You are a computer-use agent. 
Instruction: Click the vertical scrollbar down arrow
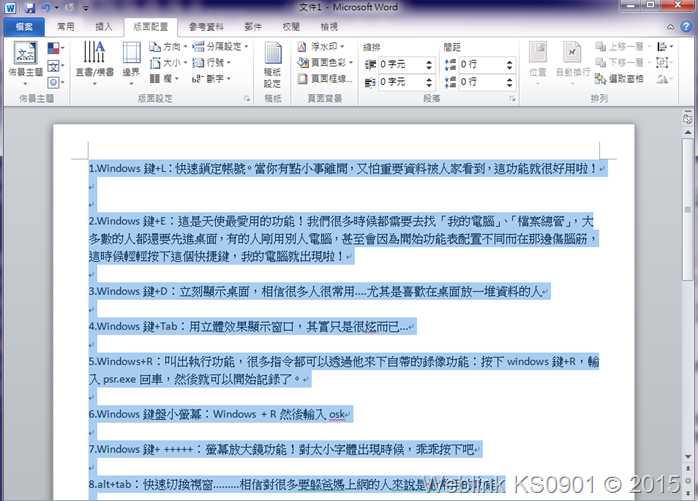pos(688,456)
